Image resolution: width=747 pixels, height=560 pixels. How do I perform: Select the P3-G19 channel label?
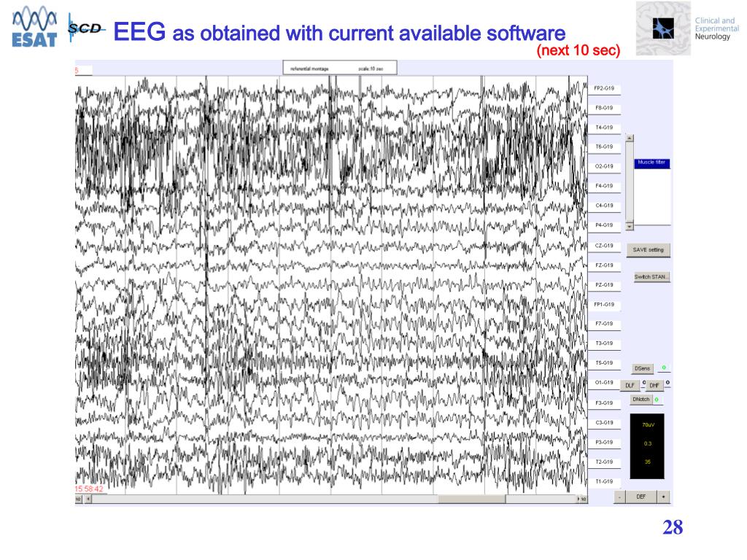click(604, 443)
